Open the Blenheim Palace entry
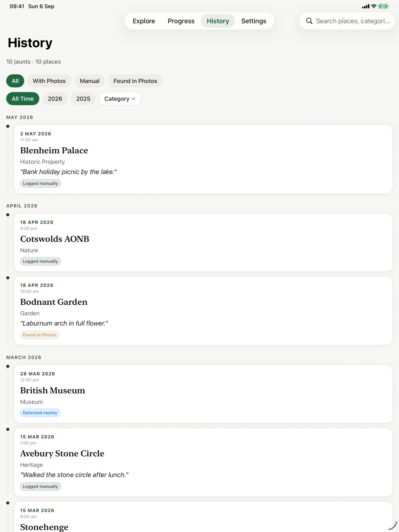This screenshot has width=399, height=532. pos(203,159)
